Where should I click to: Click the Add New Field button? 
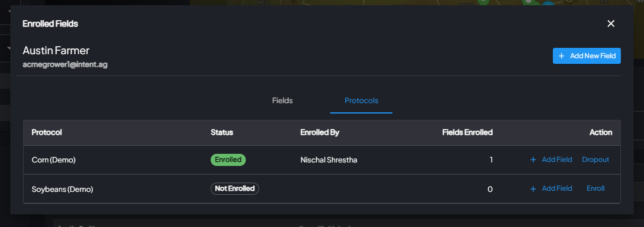(x=586, y=56)
